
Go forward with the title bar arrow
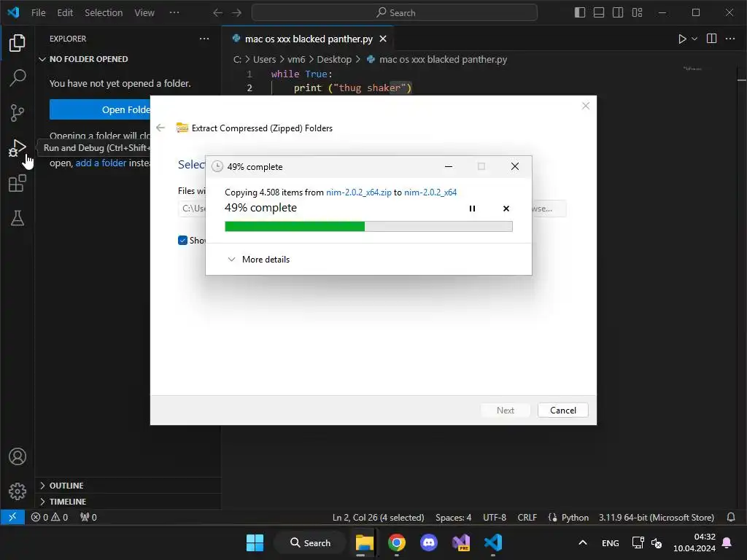[236, 13]
